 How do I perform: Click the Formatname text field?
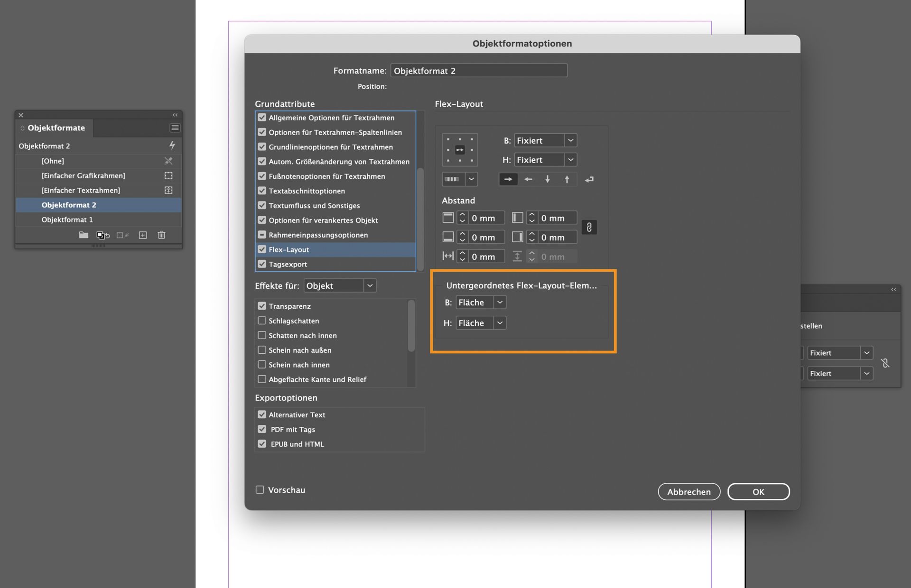(x=478, y=71)
